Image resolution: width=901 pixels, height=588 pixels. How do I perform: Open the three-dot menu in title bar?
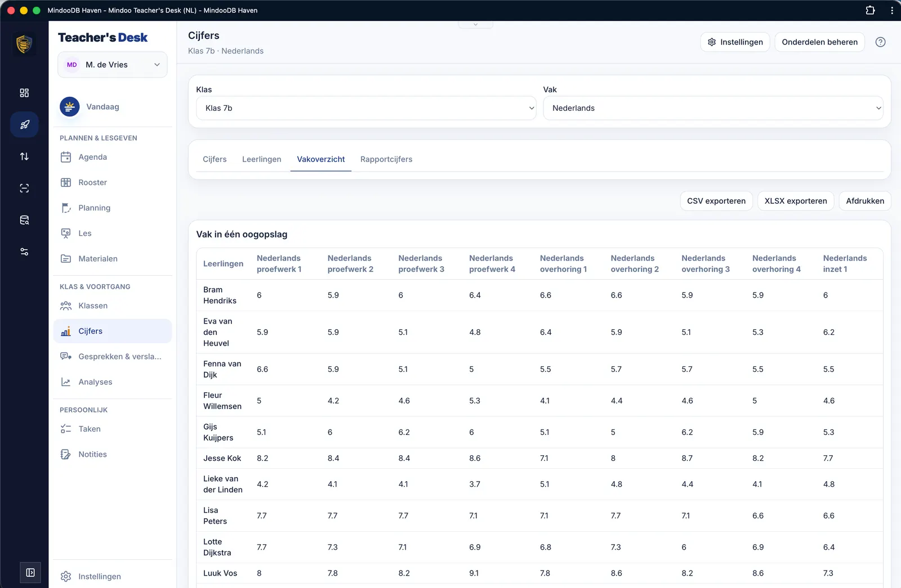tap(892, 10)
